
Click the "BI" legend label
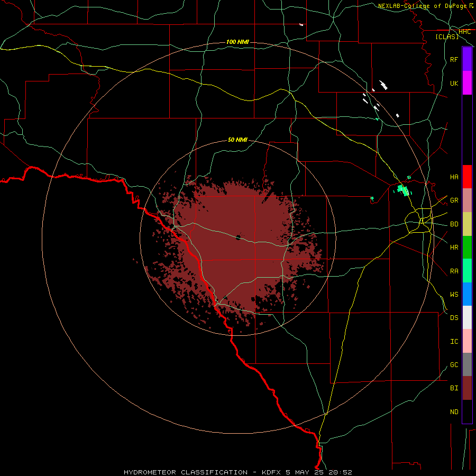(x=454, y=388)
